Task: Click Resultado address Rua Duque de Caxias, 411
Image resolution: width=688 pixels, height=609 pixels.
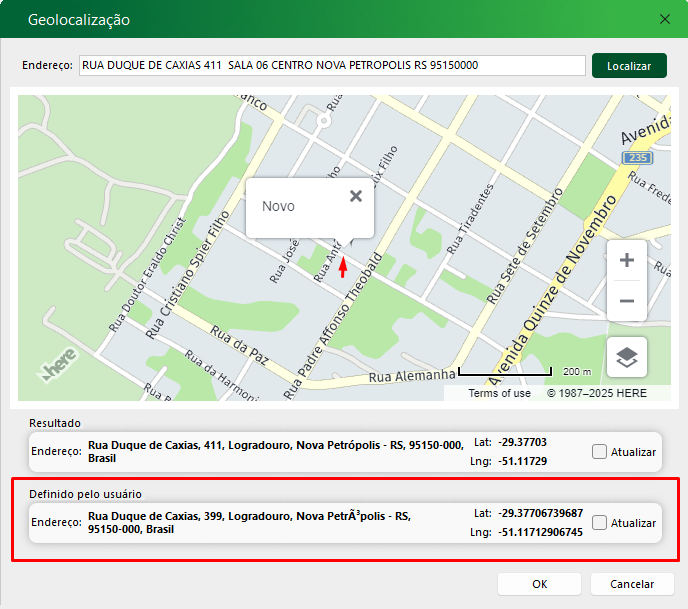Action: 276,451
